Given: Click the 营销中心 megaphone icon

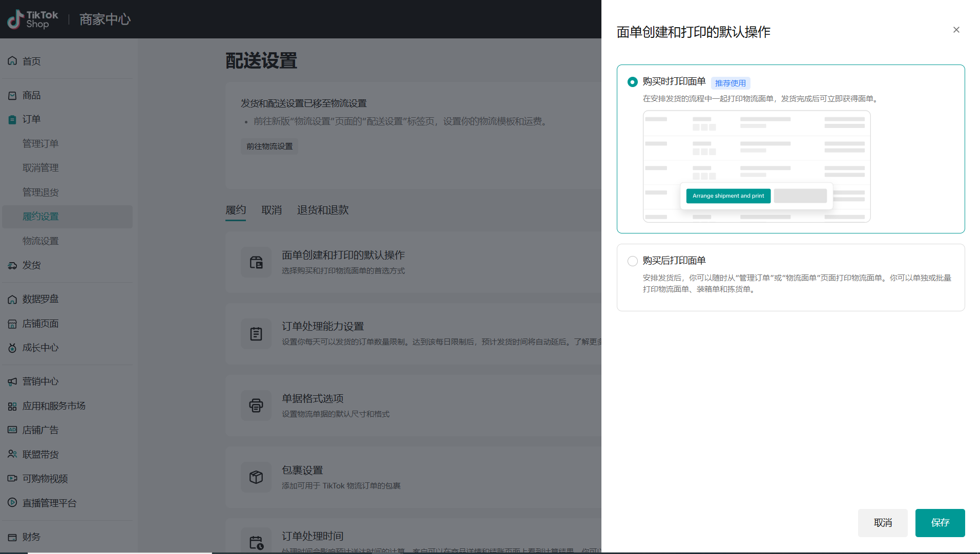Looking at the screenshot, I should pyautogui.click(x=12, y=382).
